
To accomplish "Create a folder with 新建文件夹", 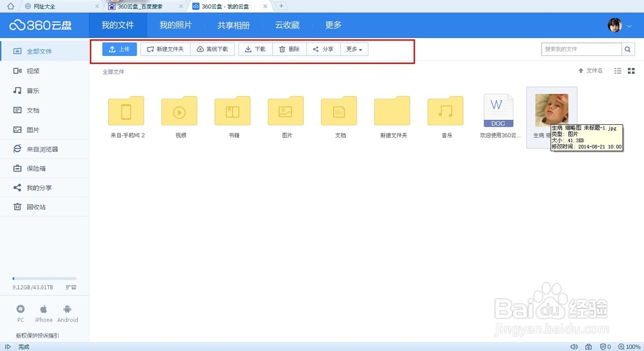I will [x=166, y=49].
